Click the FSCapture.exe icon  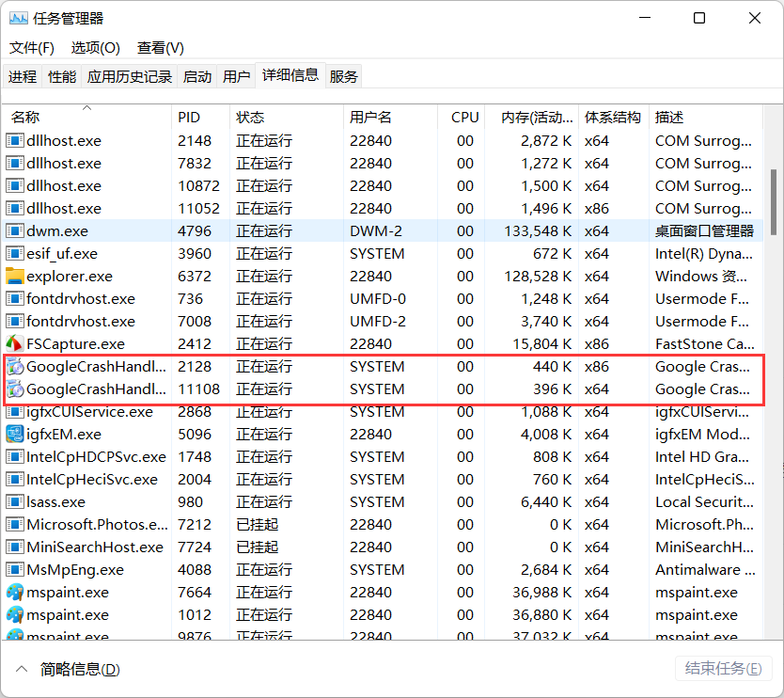[x=15, y=343]
